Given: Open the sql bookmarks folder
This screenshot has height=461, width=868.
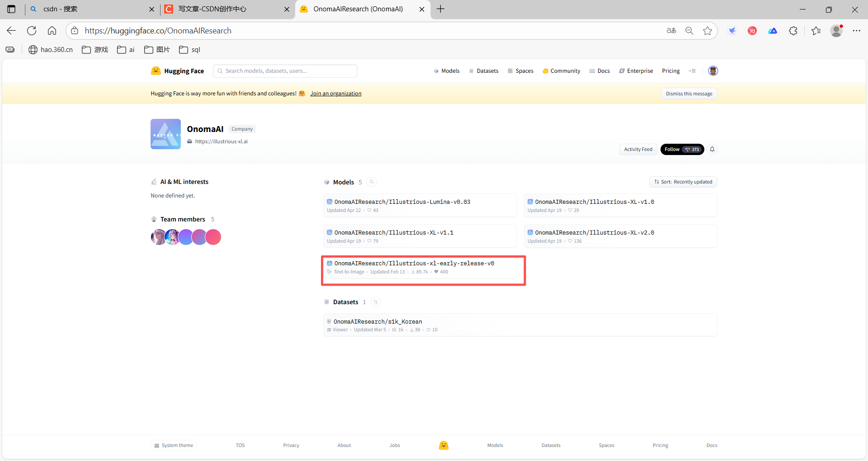Looking at the screenshot, I should tap(189, 50).
